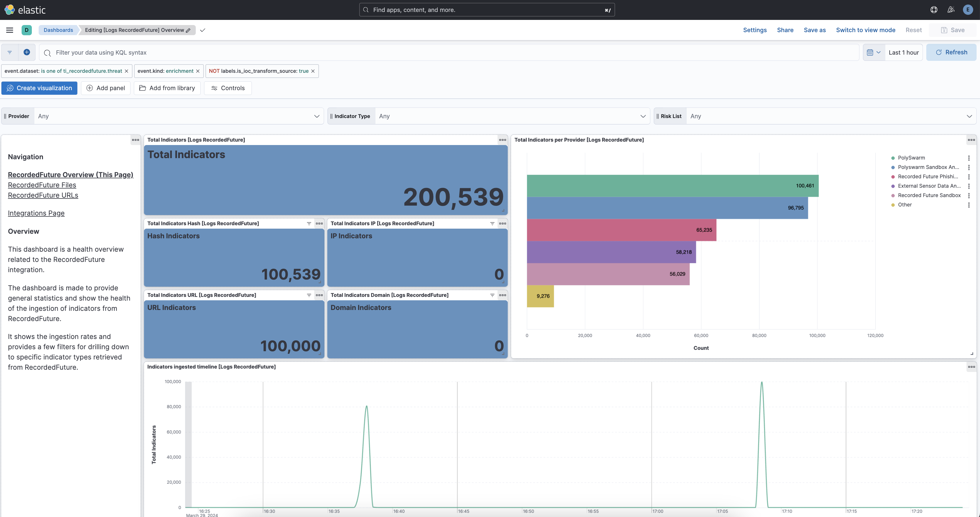The image size is (980, 517).
Task: Open the main navigation hamburger menu
Action: (x=9, y=30)
